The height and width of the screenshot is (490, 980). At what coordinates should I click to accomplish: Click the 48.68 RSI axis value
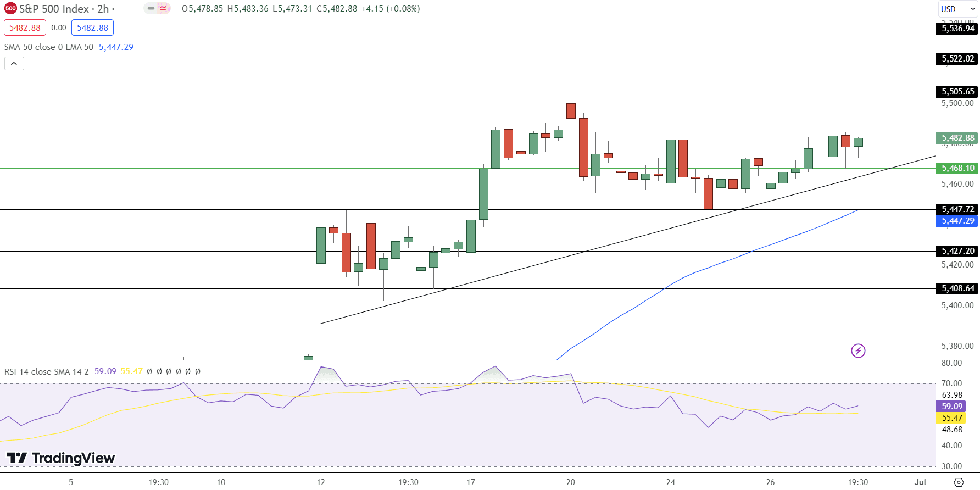pos(952,430)
